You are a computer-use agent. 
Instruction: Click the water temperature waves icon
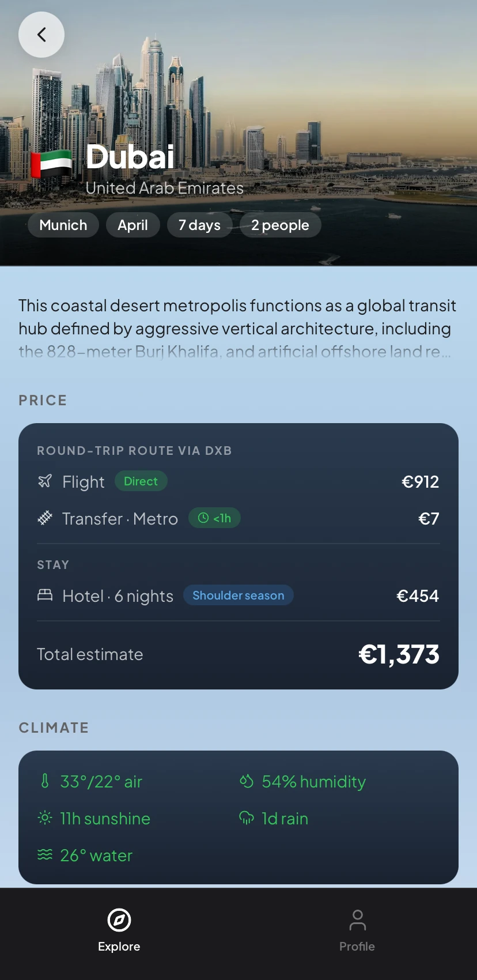tap(45, 855)
